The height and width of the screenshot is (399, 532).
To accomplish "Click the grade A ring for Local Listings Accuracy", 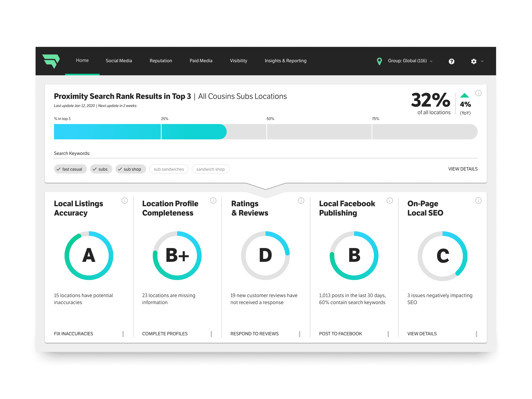I will click(x=89, y=255).
